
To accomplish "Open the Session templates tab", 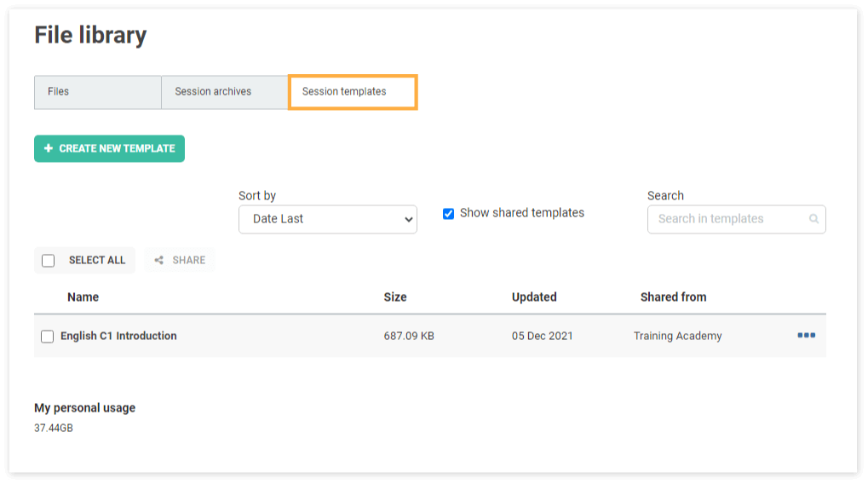I will pyautogui.click(x=353, y=92).
